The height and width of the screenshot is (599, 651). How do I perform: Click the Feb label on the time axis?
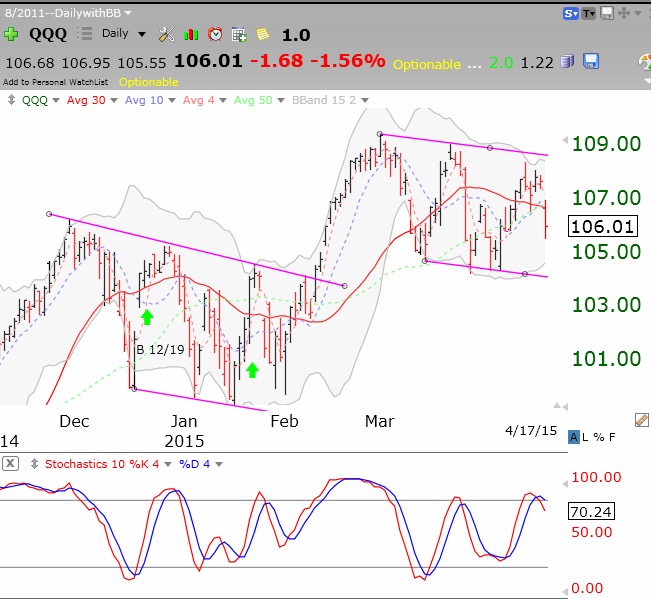coord(284,421)
